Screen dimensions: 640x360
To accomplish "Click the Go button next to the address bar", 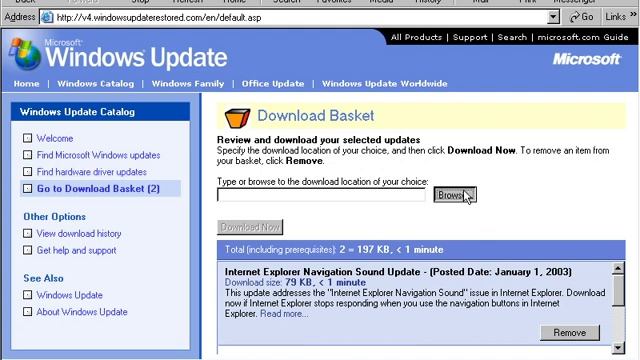I will point(581,17).
